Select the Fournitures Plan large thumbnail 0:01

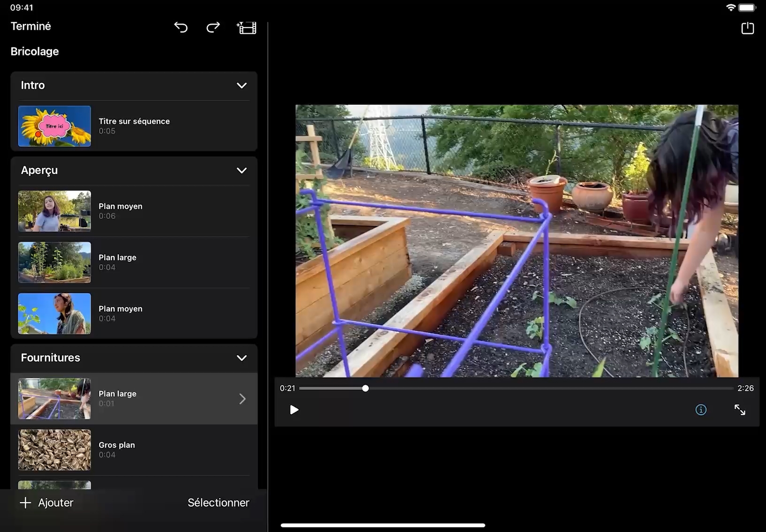pyautogui.click(x=54, y=399)
